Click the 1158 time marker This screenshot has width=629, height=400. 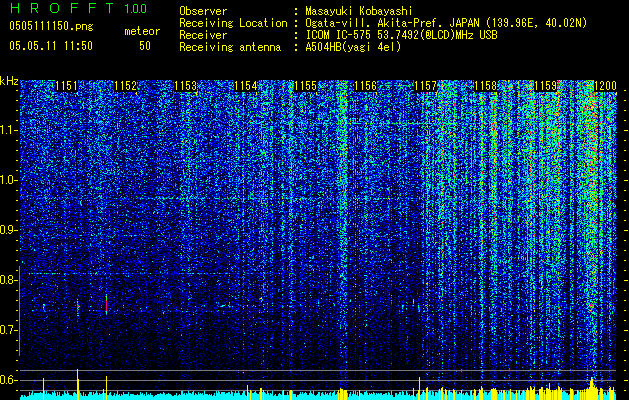486,86
